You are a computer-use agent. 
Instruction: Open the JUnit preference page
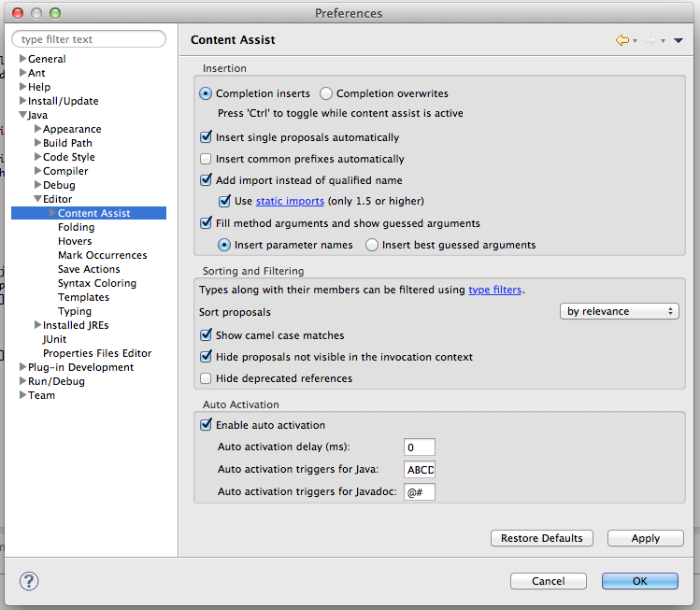pyautogui.click(x=54, y=339)
